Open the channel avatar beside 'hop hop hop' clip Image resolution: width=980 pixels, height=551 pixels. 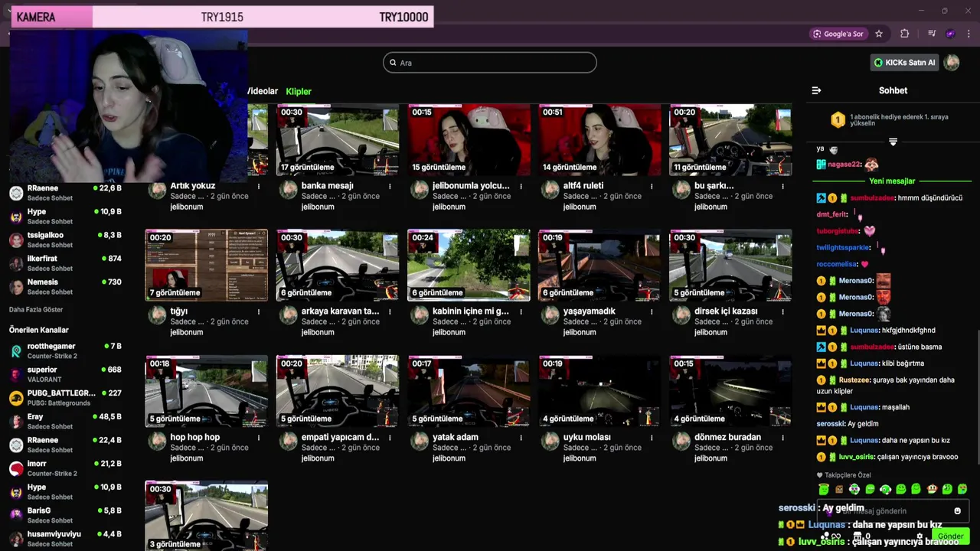(157, 442)
